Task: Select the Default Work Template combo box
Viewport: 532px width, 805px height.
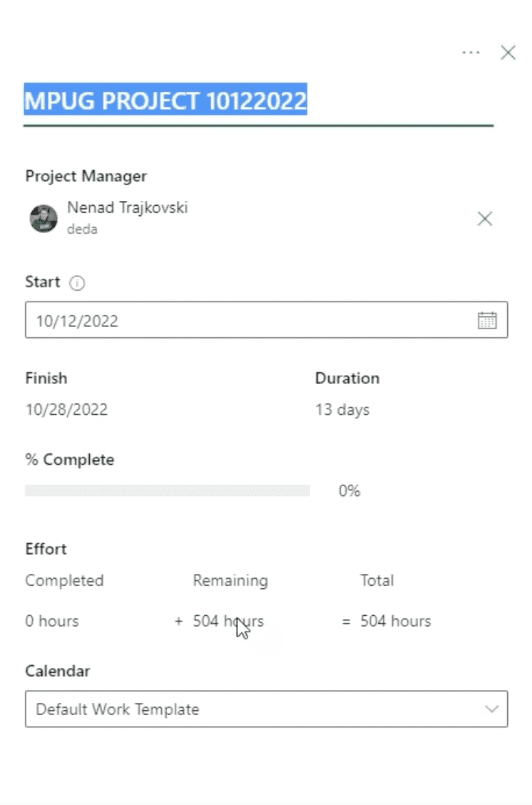Action: click(x=267, y=709)
